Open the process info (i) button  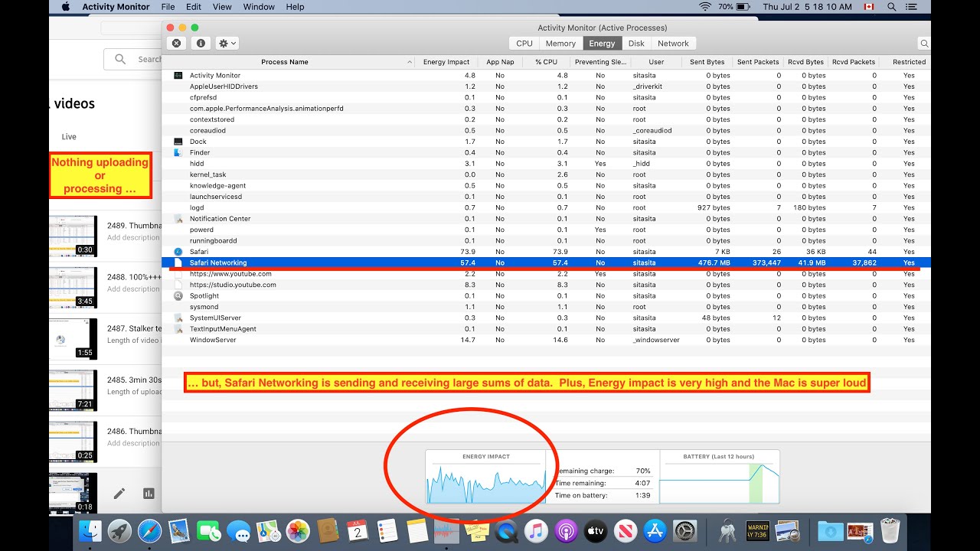(201, 44)
